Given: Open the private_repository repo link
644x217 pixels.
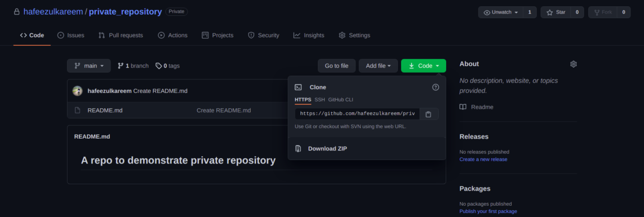Looking at the screenshot, I should [125, 11].
